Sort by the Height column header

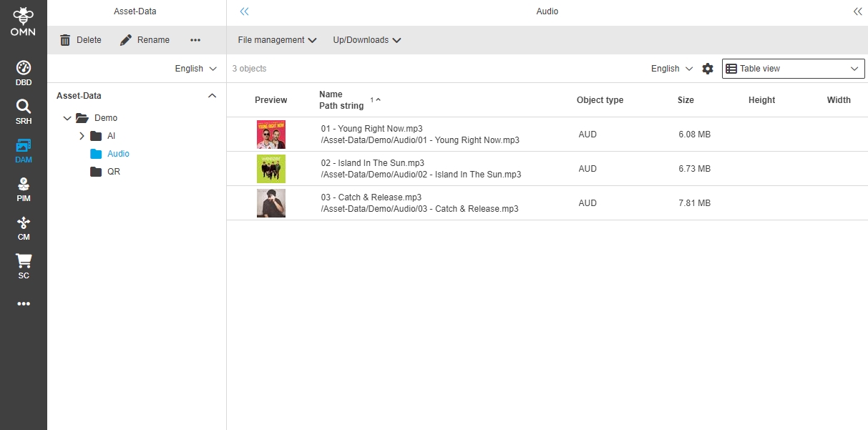coord(761,100)
